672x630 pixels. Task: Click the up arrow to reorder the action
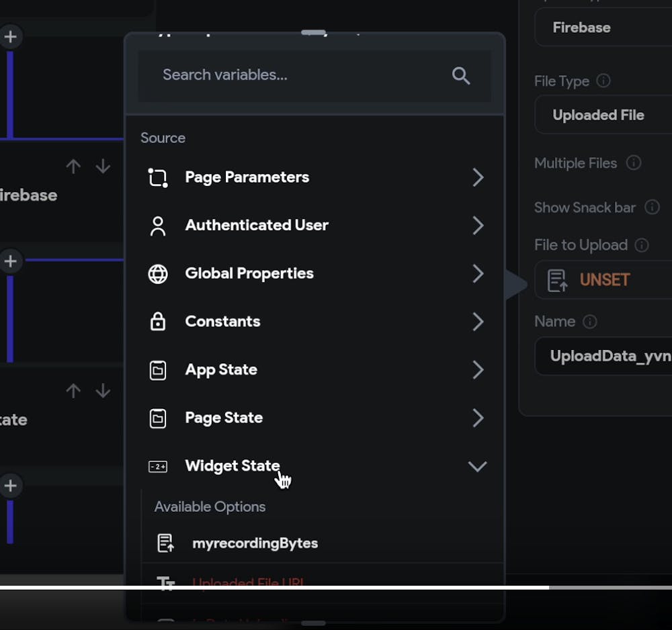(x=73, y=166)
